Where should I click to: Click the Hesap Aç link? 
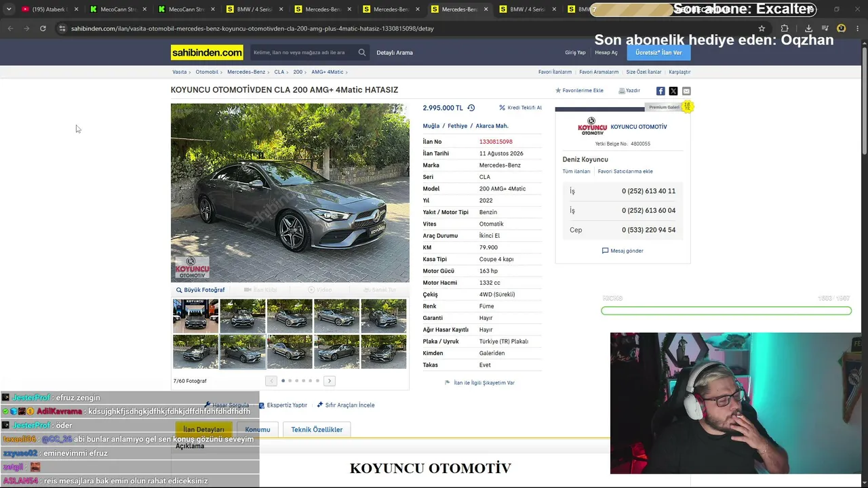606,53
